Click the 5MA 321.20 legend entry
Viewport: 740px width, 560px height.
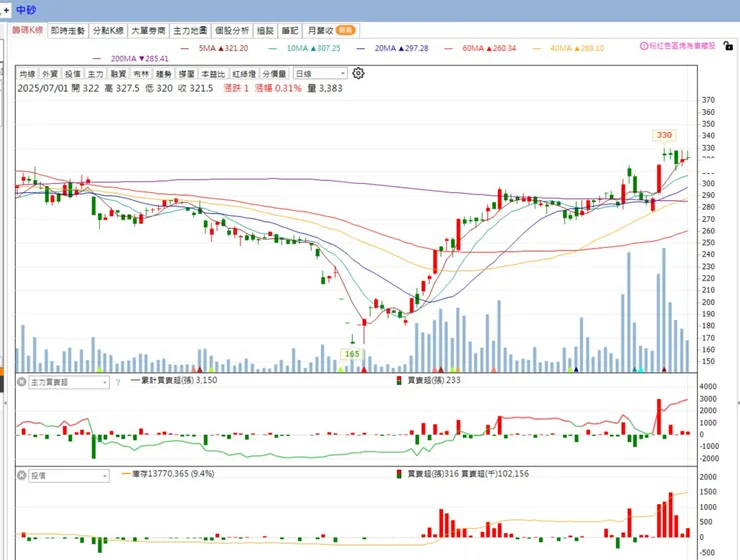214,48
